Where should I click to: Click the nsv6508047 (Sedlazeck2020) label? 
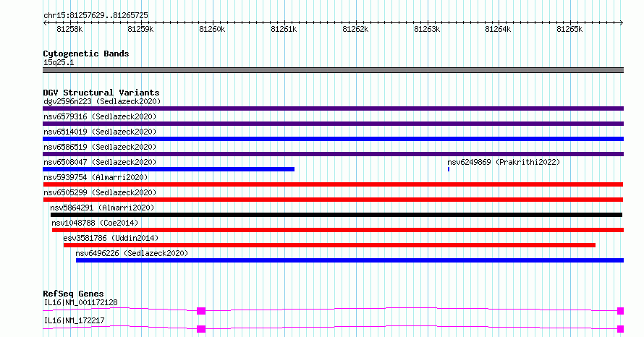100,162
